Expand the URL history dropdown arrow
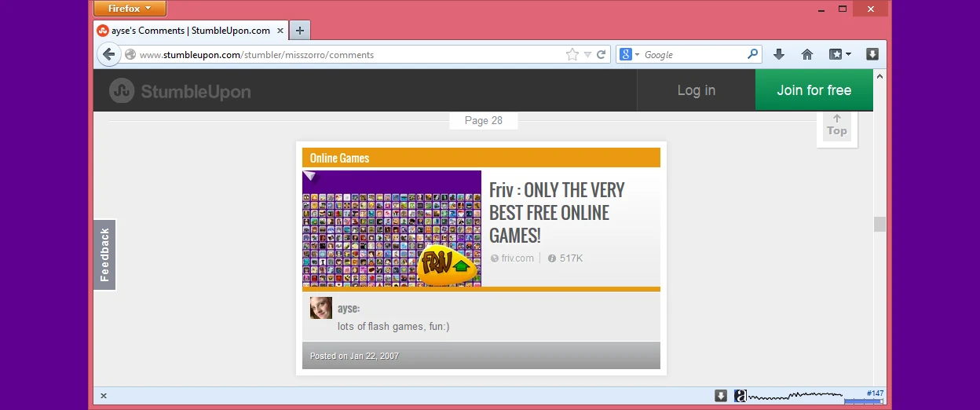Viewport: 980px width, 410px height. (587, 55)
